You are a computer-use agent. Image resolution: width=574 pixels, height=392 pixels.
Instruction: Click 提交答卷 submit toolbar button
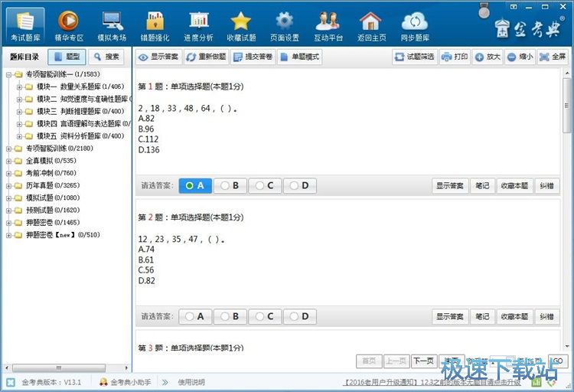[x=253, y=57]
